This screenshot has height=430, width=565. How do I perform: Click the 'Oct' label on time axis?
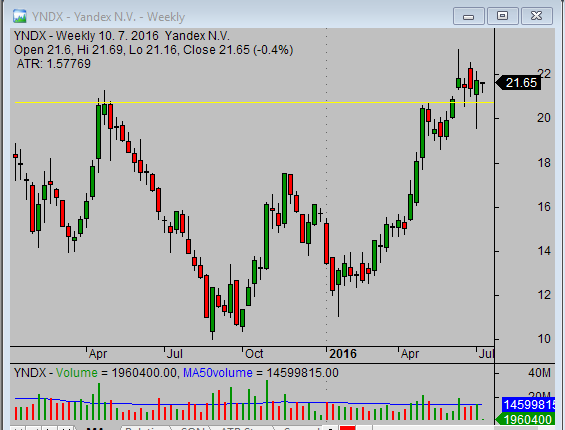[x=254, y=354]
